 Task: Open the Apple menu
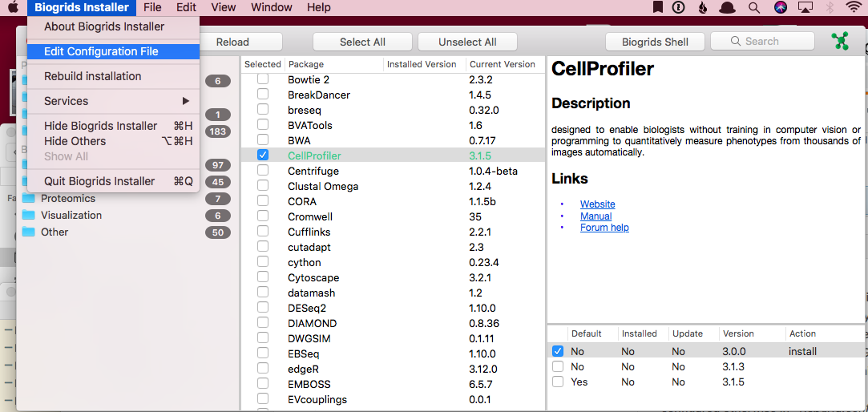[x=13, y=7]
